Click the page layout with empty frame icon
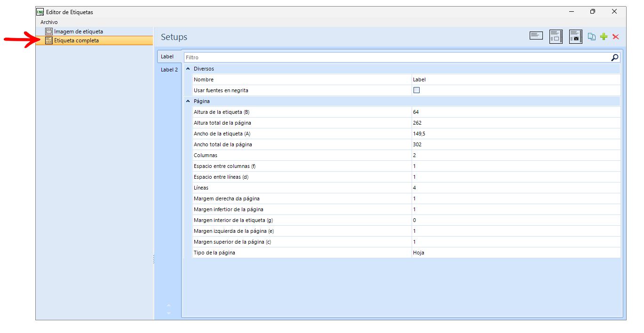The width and height of the screenshot is (644, 333). (x=556, y=37)
